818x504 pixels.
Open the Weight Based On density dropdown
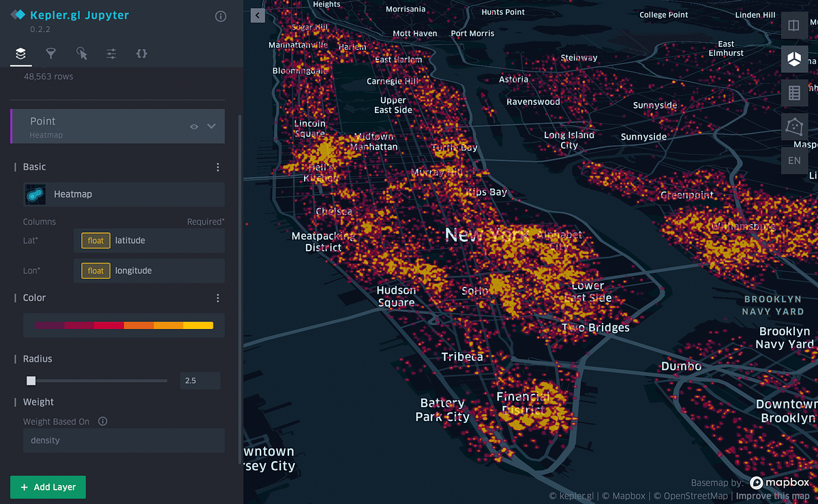(x=123, y=440)
